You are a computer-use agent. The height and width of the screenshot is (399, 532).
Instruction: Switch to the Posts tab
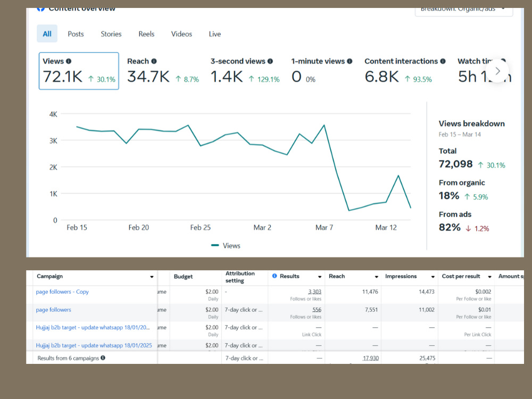pyautogui.click(x=76, y=34)
